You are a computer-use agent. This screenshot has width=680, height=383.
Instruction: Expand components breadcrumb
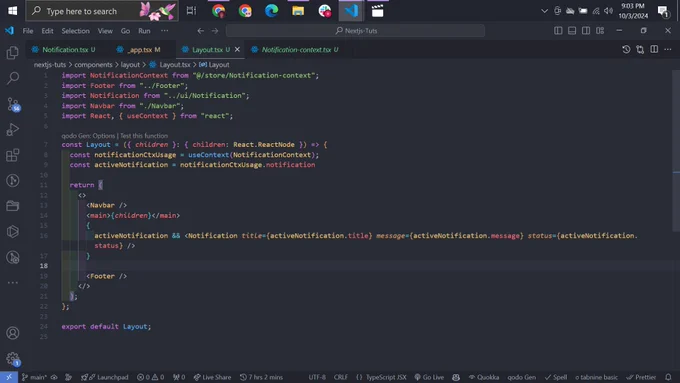pyautogui.click(x=93, y=65)
